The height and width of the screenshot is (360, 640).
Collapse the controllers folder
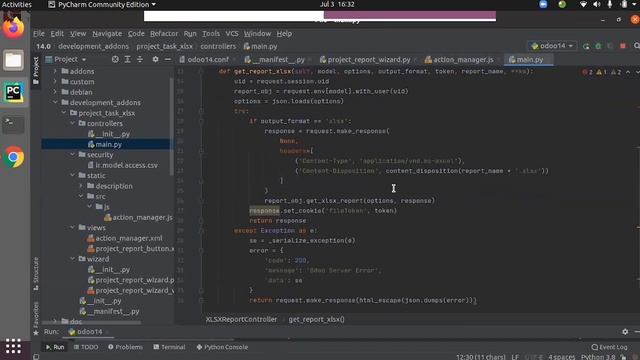click(72, 123)
